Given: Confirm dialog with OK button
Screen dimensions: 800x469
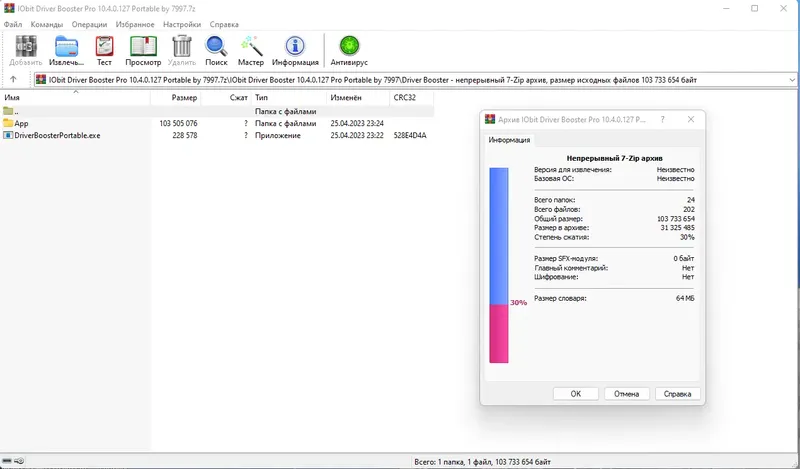Looking at the screenshot, I should 576,393.
